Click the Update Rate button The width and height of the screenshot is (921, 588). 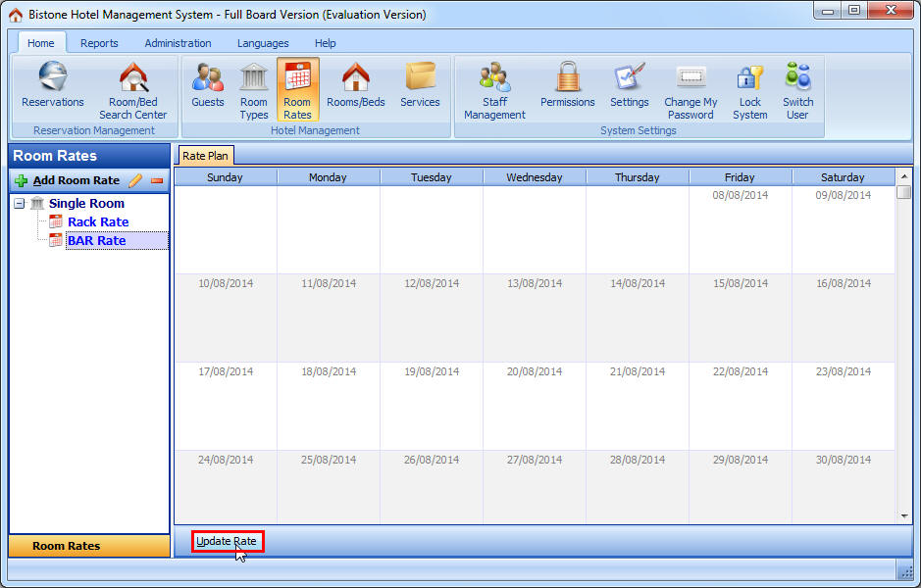click(x=227, y=540)
